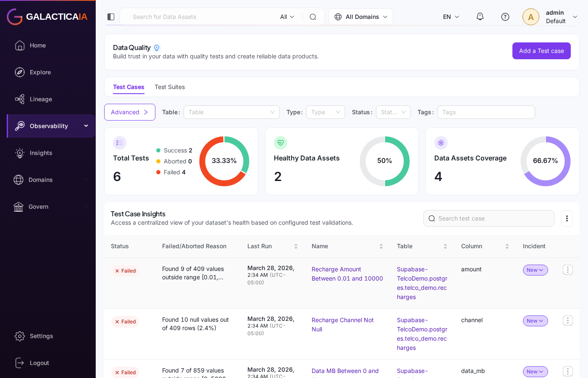Click the 50% healthy assets donut chart
The width and height of the screenshot is (588, 378).
(385, 161)
